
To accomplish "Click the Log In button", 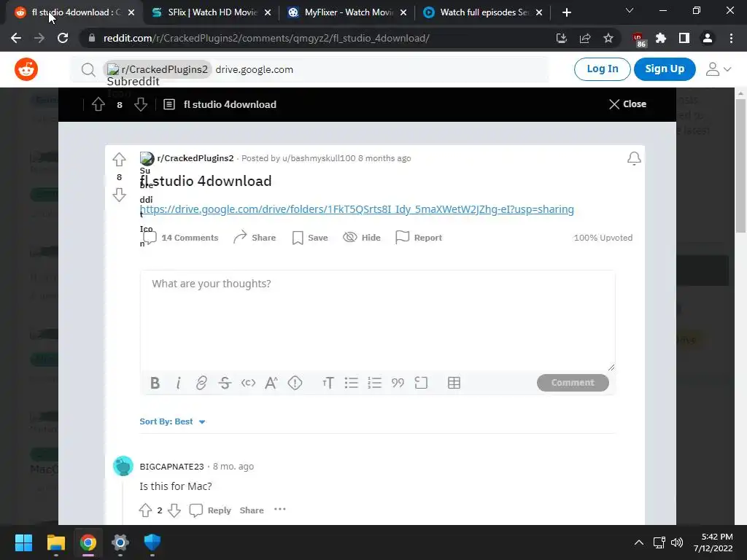I will (x=602, y=69).
